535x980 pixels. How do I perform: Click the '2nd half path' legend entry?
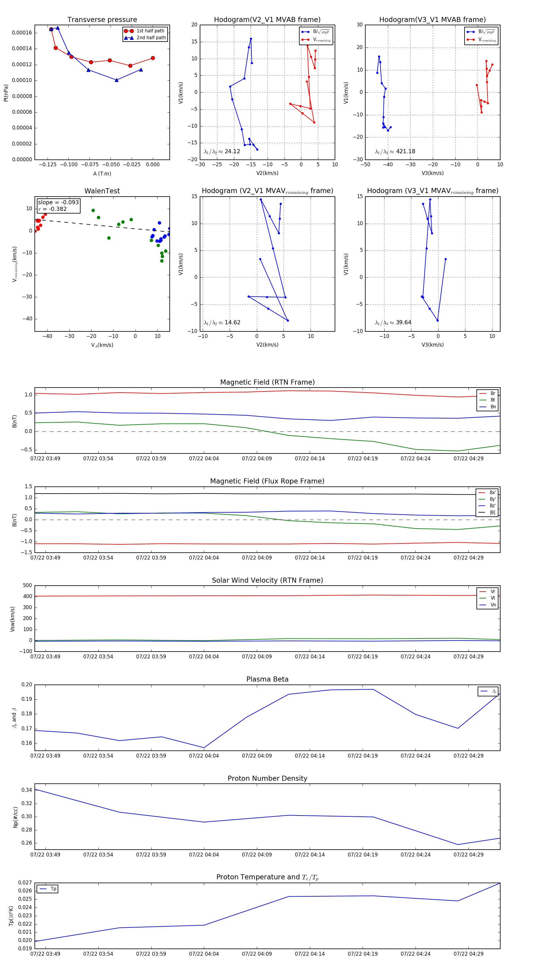pos(145,38)
